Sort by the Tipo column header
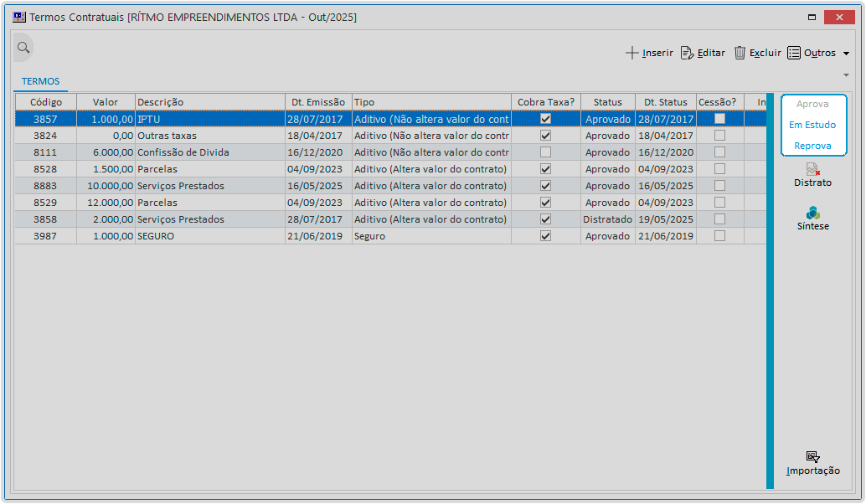866x504 pixels. click(431, 102)
